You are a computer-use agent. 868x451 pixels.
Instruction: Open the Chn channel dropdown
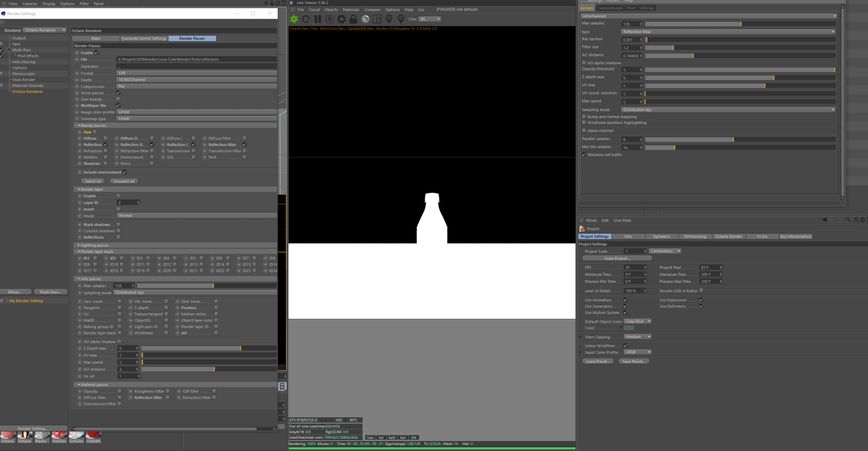tap(430, 19)
